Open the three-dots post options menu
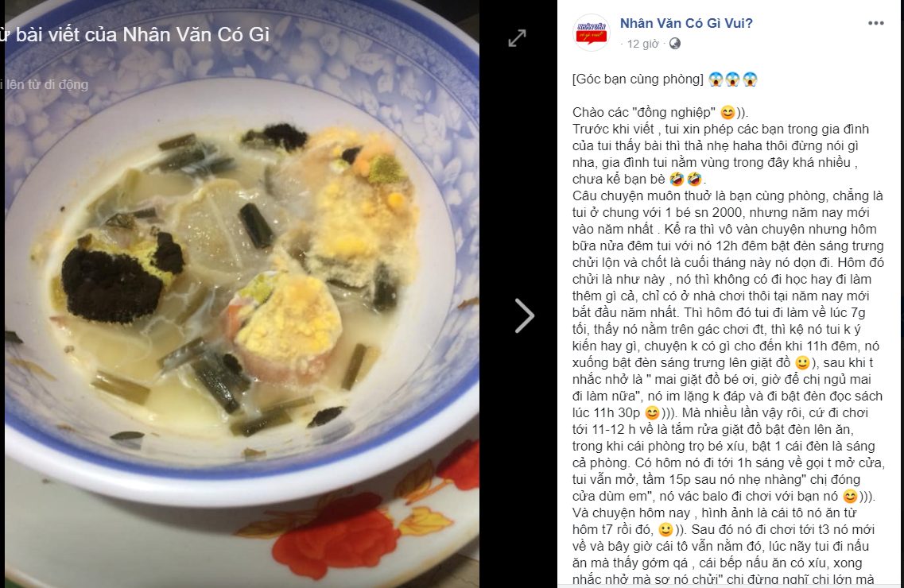The image size is (904, 588). click(875, 23)
